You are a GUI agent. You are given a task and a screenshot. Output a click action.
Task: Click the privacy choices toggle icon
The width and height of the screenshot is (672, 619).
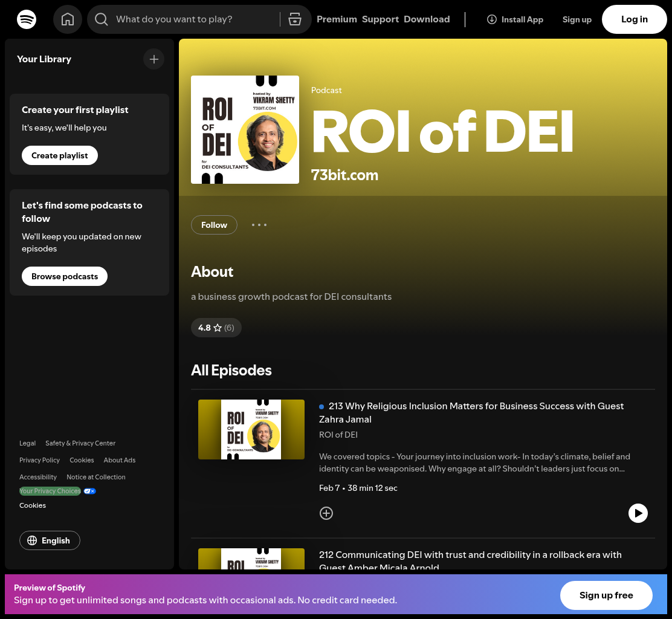(x=89, y=491)
